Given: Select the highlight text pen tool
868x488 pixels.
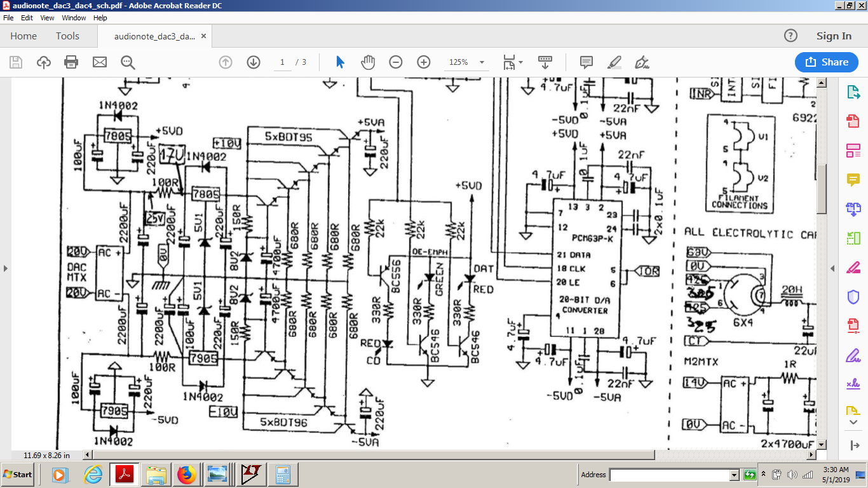Looking at the screenshot, I should (614, 62).
